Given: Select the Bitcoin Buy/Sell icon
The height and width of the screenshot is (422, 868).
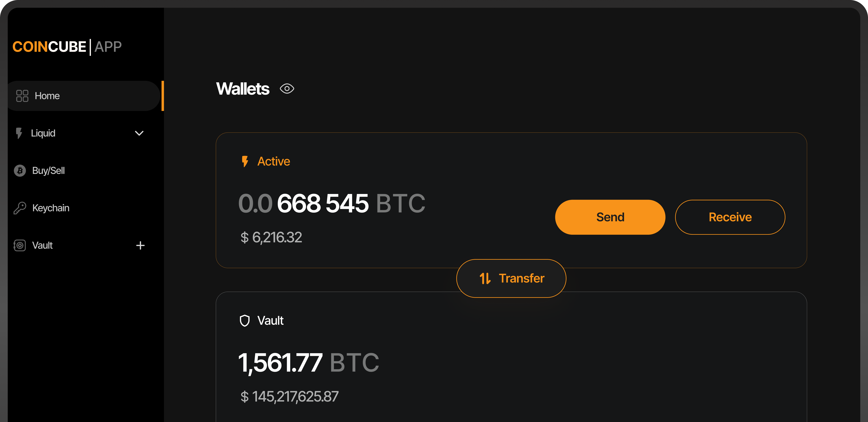Looking at the screenshot, I should 19,171.
